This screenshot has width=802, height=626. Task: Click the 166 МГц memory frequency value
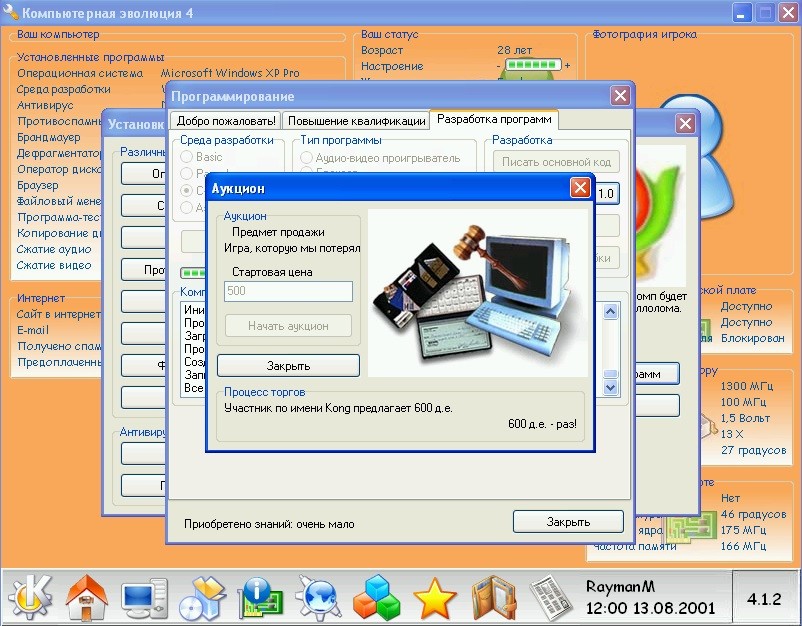(743, 546)
